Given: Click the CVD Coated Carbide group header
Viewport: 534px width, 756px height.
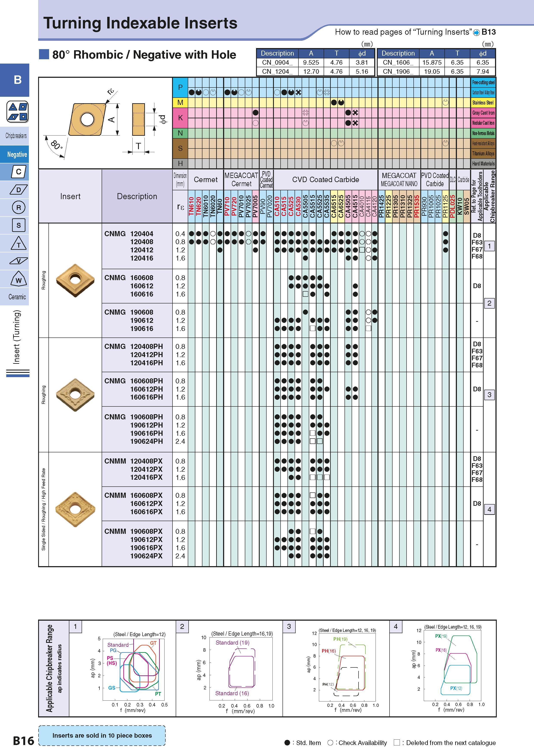Looking at the screenshot, I should (325, 180).
